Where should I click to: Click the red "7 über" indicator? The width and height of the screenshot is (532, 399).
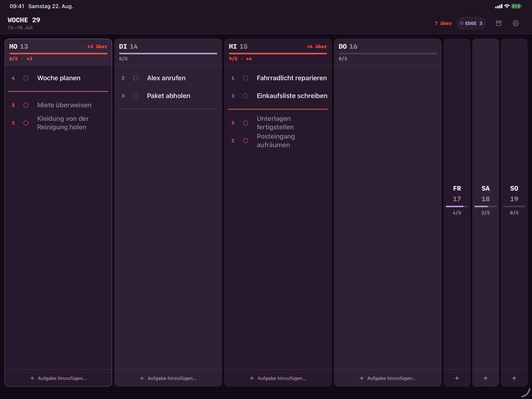[443, 23]
